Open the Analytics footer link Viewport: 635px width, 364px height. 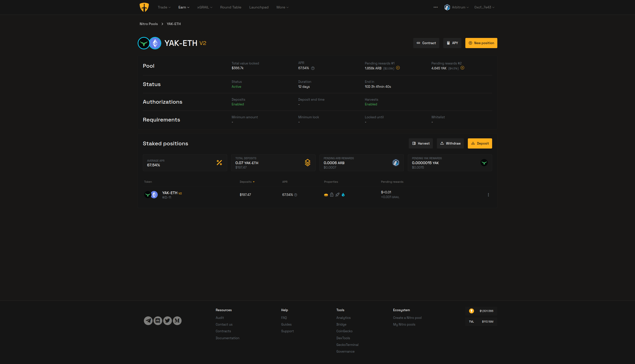point(343,318)
